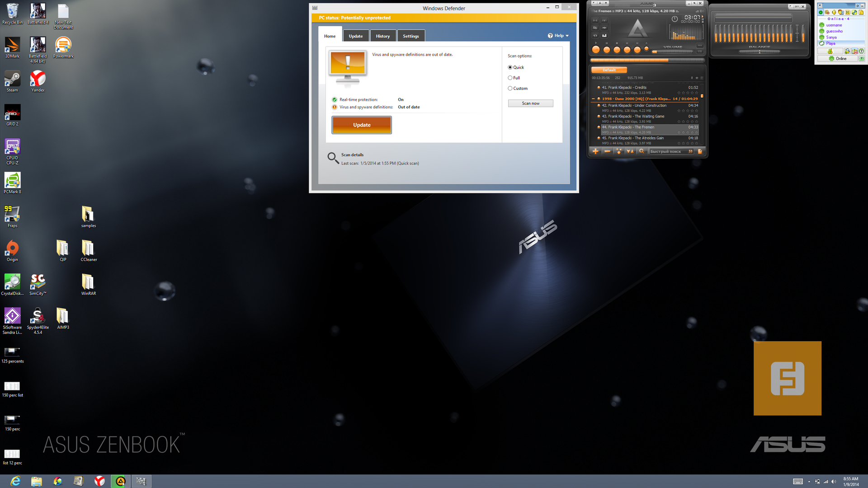Select the Custom scan radio option
This screenshot has height=488, width=868.
(x=510, y=89)
